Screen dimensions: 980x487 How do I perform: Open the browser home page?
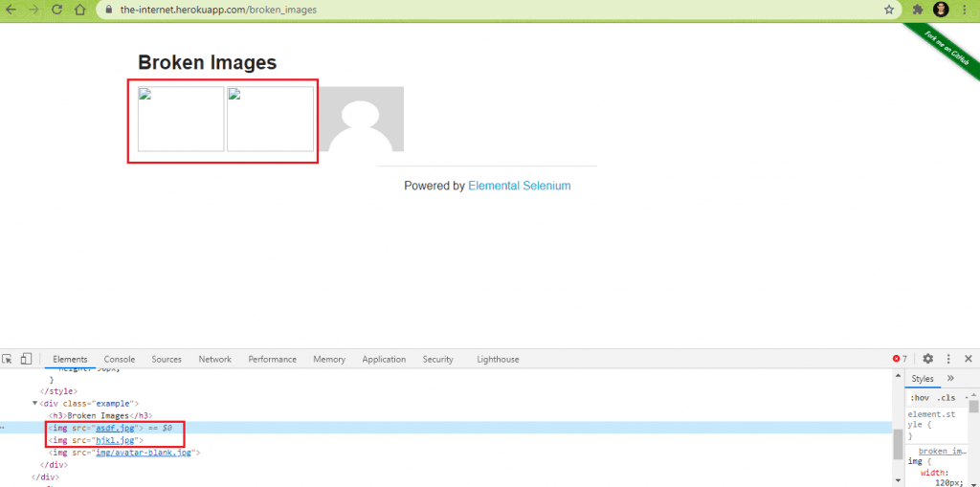80,10
